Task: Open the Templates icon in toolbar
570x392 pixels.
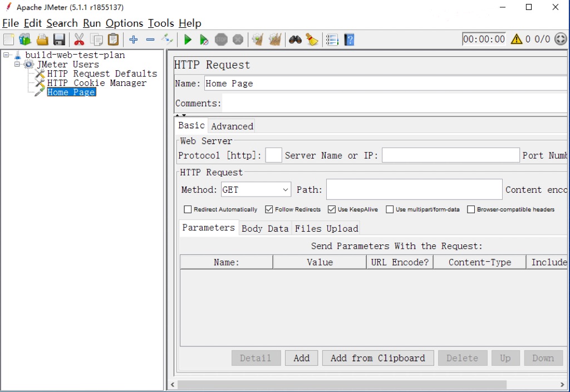Action: [25, 40]
